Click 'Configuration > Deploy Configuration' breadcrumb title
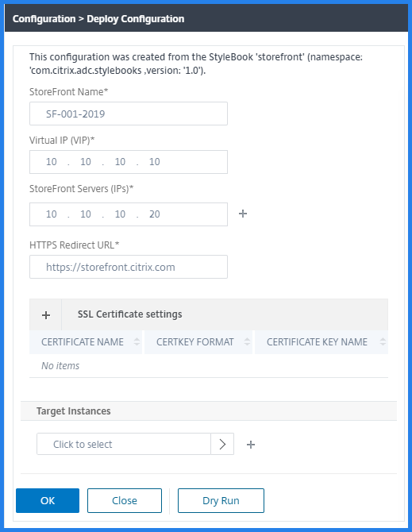Viewport: 412px width, 532px height. click(98, 19)
